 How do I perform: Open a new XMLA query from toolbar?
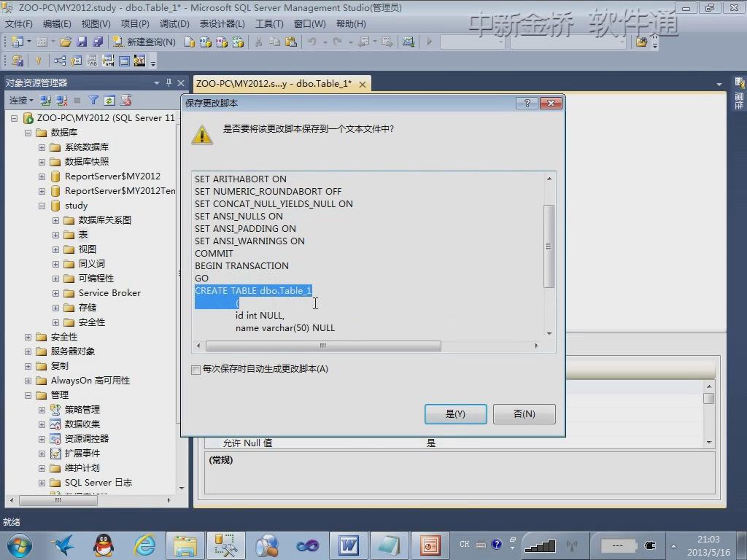(238, 42)
